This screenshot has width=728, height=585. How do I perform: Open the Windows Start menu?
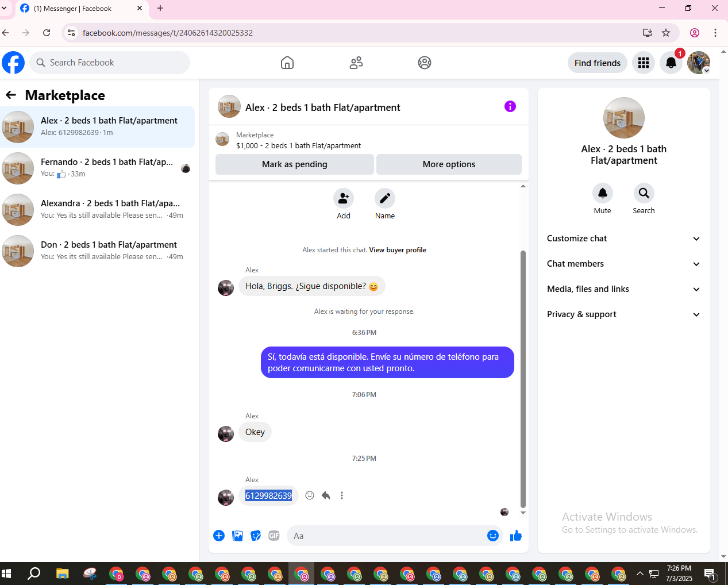pyautogui.click(x=7, y=574)
